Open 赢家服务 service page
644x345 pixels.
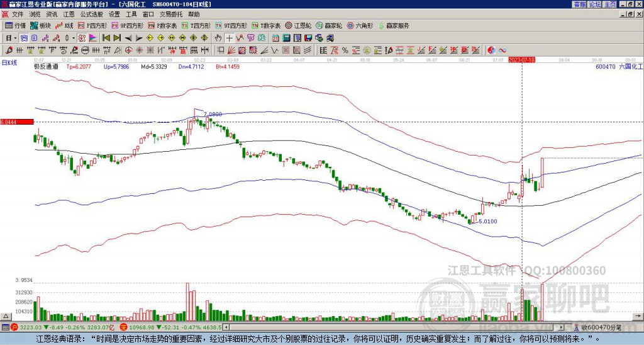pos(394,26)
